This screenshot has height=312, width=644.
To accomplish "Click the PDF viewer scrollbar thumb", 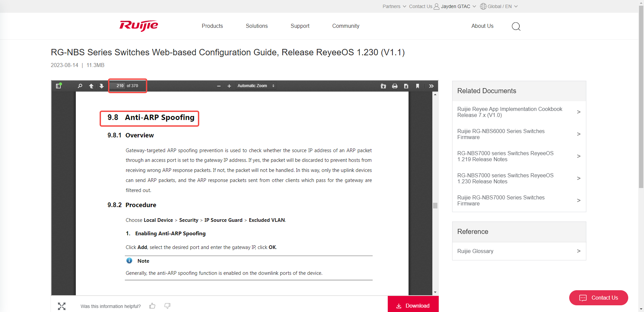I will 435,206.
